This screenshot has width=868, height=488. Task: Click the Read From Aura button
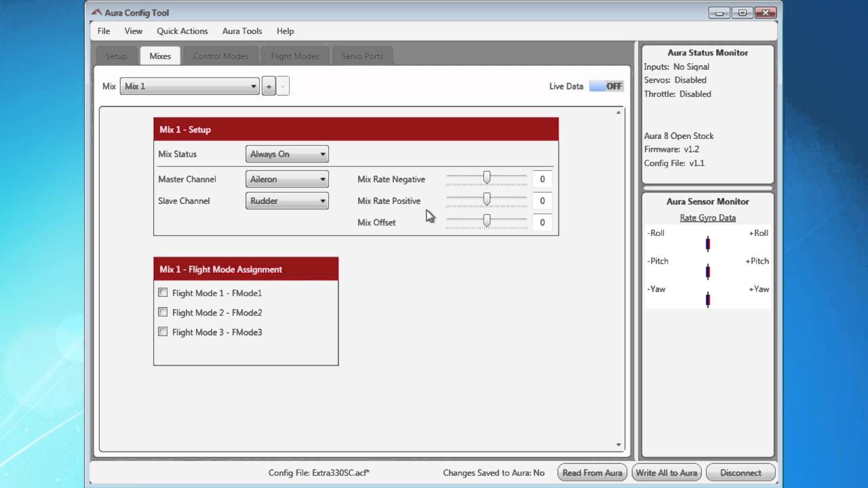click(593, 473)
